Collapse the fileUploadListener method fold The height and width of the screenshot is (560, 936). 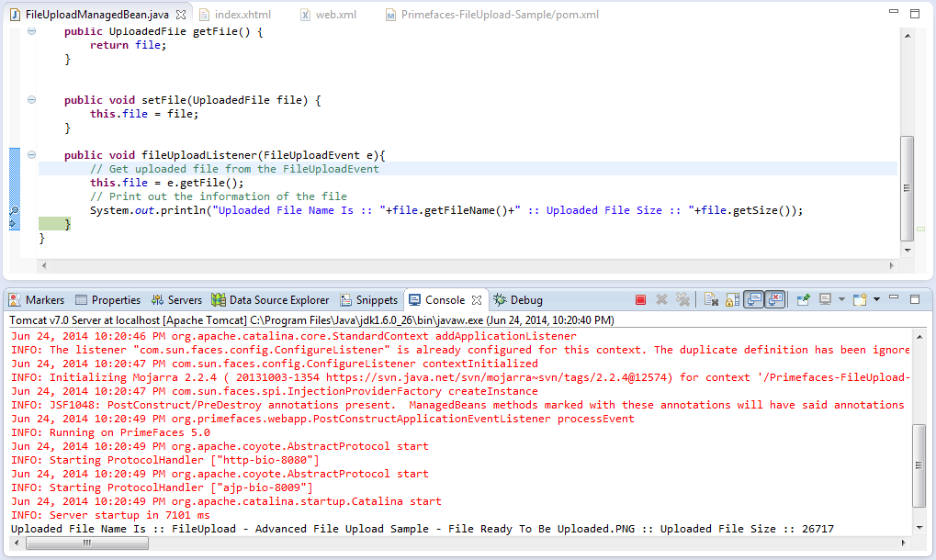tap(31, 155)
